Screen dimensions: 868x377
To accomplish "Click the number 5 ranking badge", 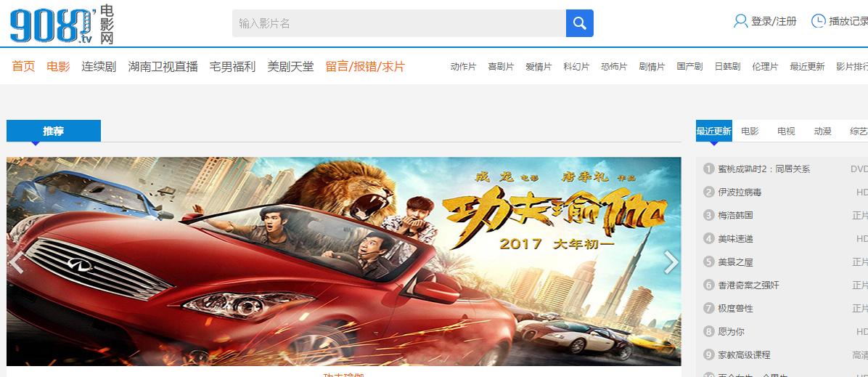I will [708, 262].
